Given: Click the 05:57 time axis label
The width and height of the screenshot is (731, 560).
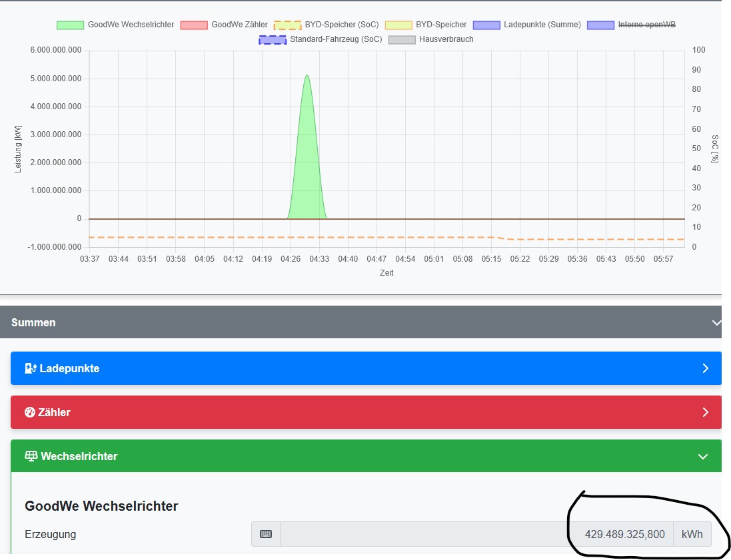Looking at the screenshot, I should coord(663,258).
